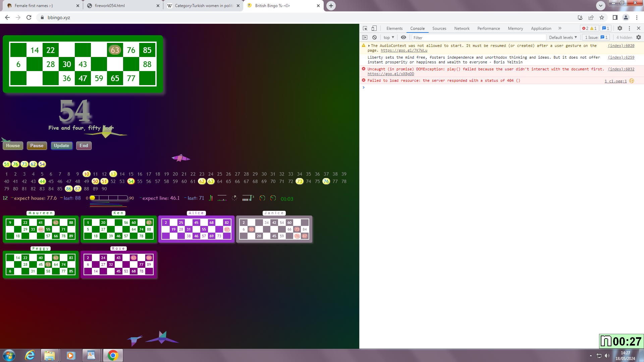
Task: Click the histogram with exponent 3 icon
Action: (248, 198)
